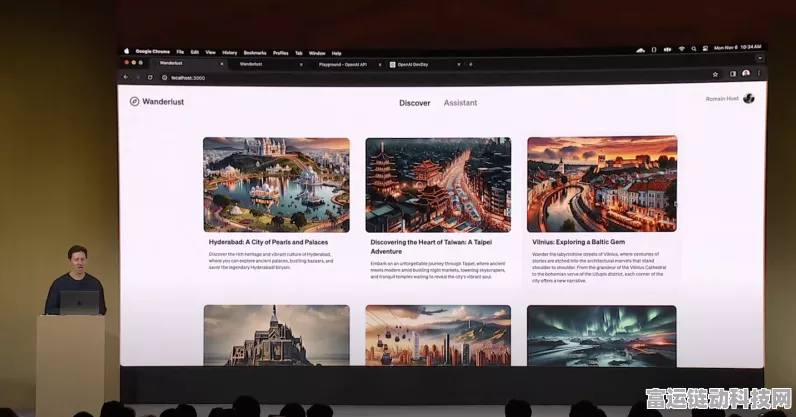Click the braces icon in menu bar

[654, 49]
